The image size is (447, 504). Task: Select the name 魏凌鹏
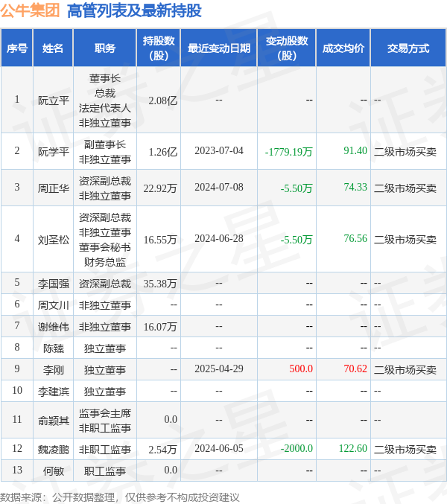(54, 449)
